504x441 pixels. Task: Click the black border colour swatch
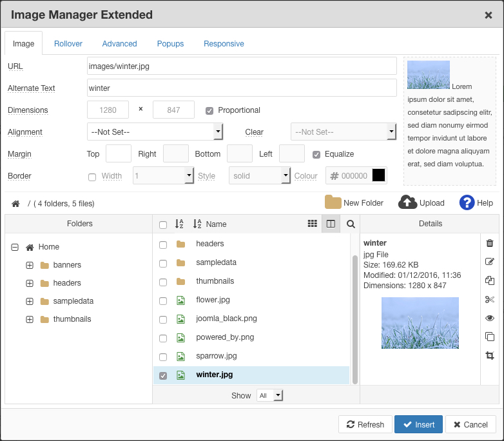click(x=378, y=175)
